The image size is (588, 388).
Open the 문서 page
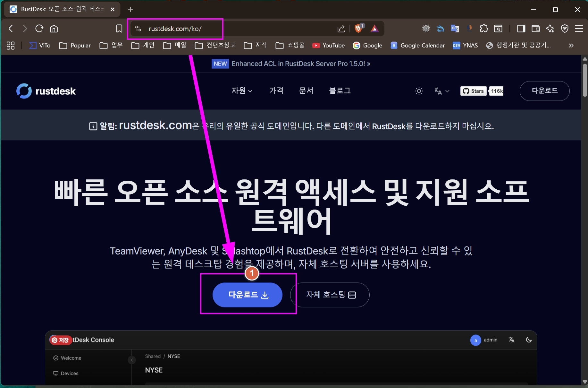(x=306, y=91)
